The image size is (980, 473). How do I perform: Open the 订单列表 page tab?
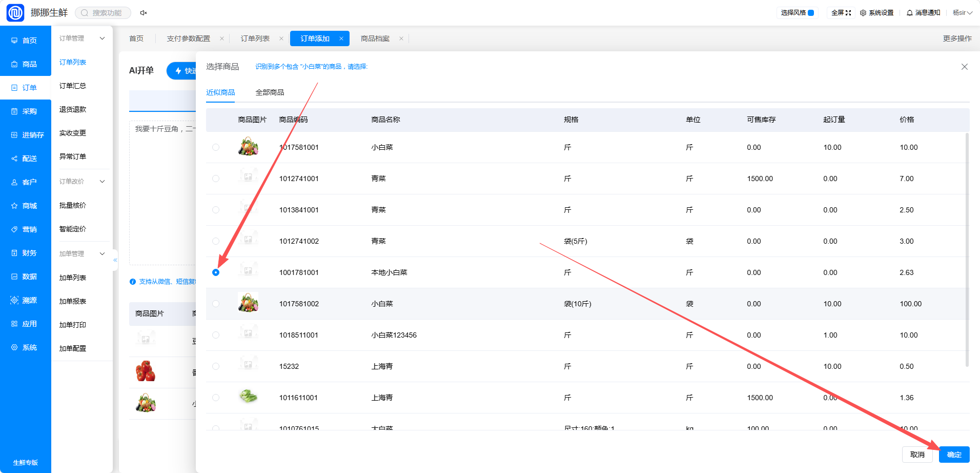[x=255, y=38]
